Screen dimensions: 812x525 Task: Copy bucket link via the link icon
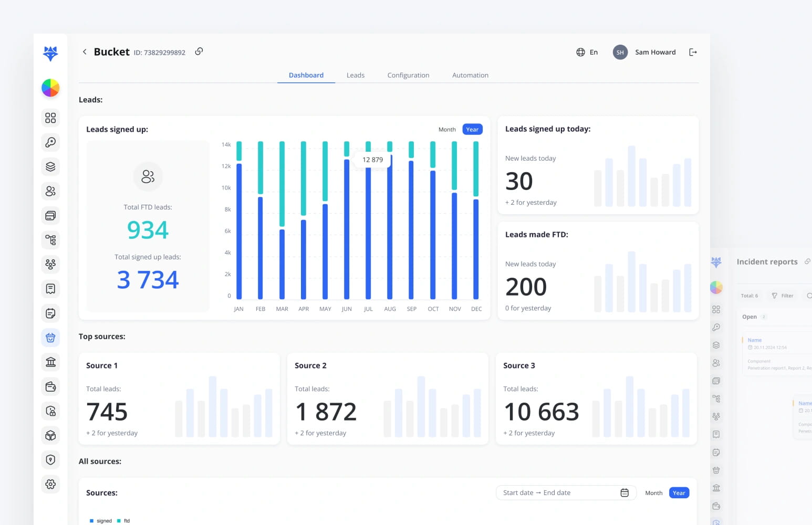pos(199,51)
